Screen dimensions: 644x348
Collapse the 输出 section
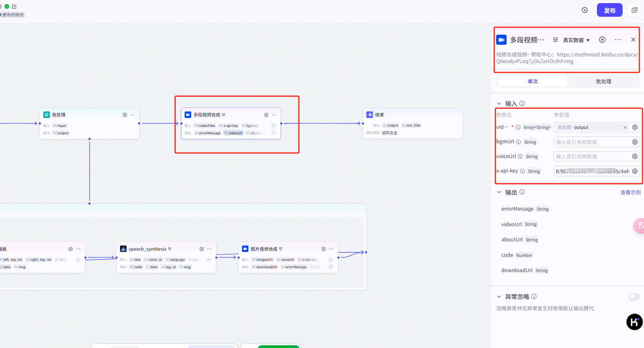499,192
